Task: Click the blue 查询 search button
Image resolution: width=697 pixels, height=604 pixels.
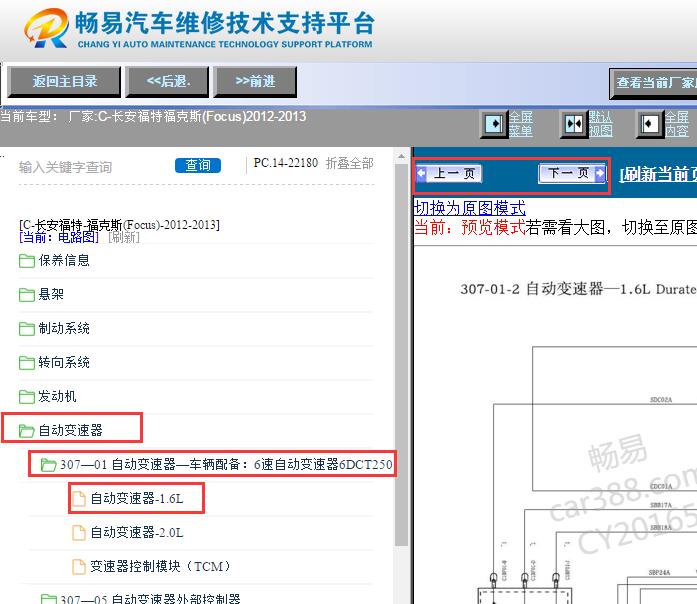Action: click(x=198, y=165)
